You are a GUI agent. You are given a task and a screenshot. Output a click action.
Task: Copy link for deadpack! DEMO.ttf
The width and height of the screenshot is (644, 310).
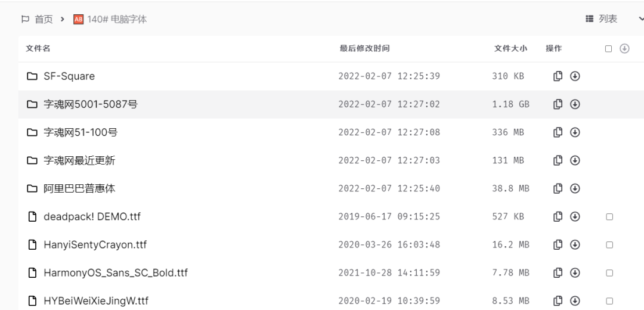pyautogui.click(x=558, y=216)
